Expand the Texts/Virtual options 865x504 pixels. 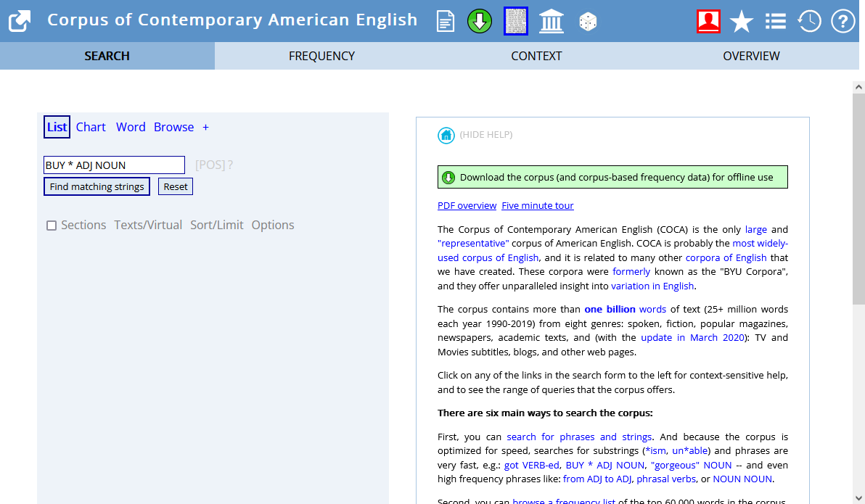(148, 225)
